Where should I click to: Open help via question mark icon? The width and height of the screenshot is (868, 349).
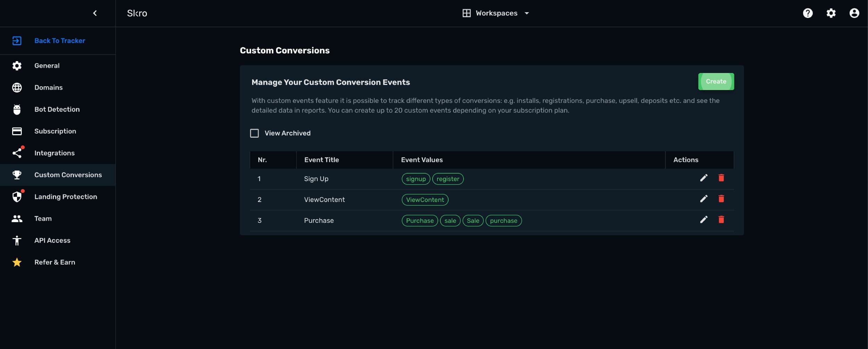(808, 13)
